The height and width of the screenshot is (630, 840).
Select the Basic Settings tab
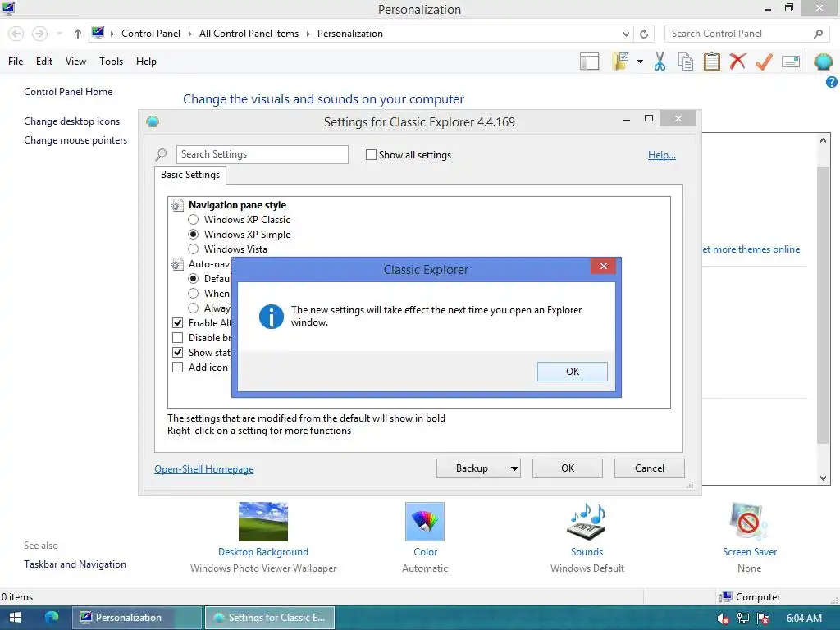[x=190, y=175]
